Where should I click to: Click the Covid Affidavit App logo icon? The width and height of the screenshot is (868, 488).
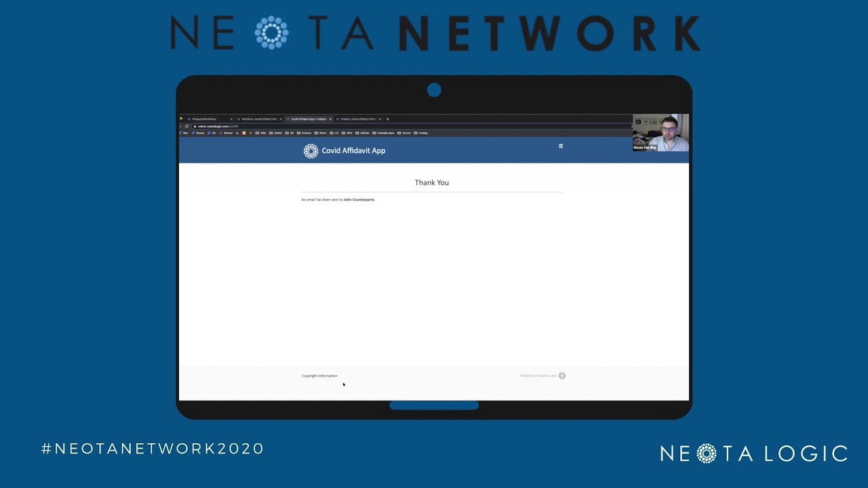click(311, 151)
